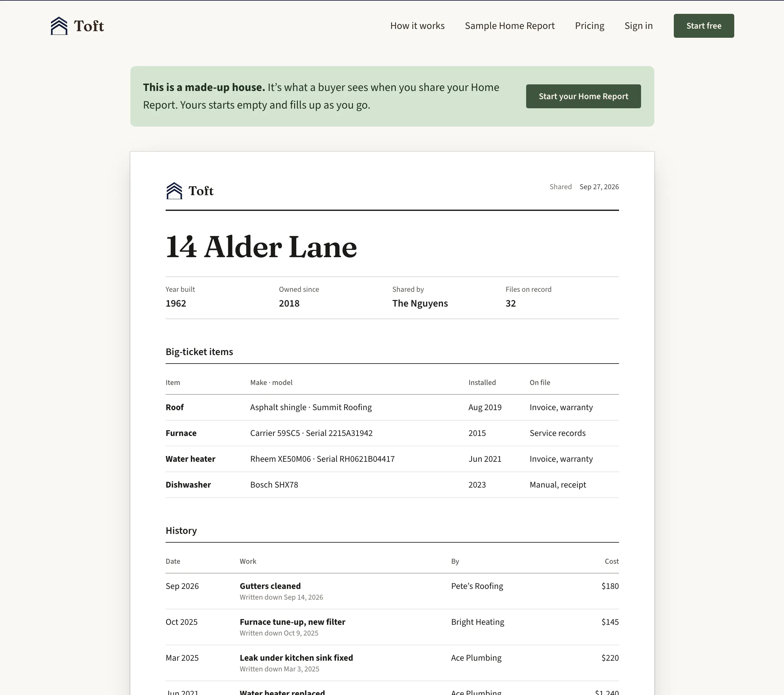The height and width of the screenshot is (695, 784).
Task: Click Leak under kitchen sink fixed entry
Action: [x=296, y=658]
